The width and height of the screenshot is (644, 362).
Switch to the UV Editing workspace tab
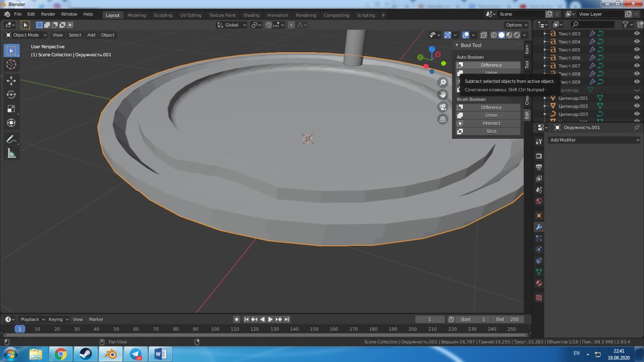[x=191, y=15]
